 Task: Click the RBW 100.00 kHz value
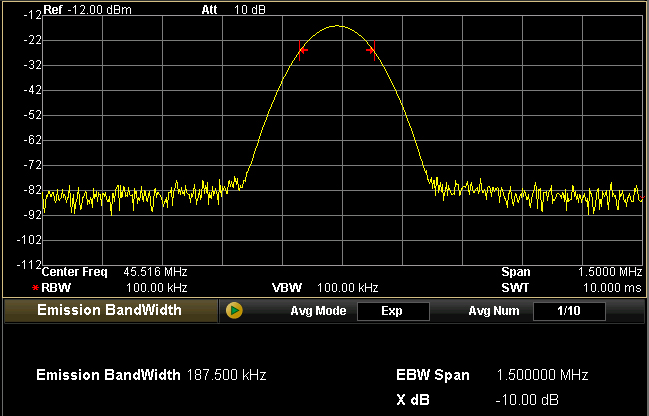pyautogui.click(x=156, y=288)
